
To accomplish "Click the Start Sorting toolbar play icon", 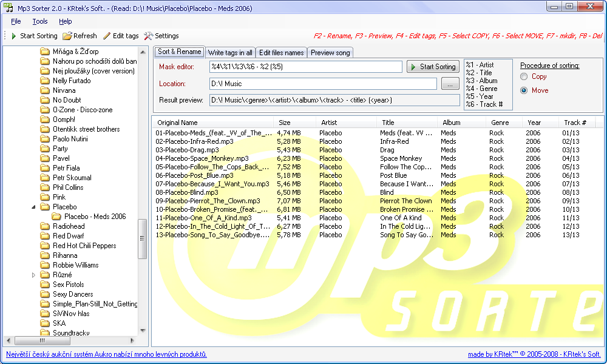I will coord(14,36).
